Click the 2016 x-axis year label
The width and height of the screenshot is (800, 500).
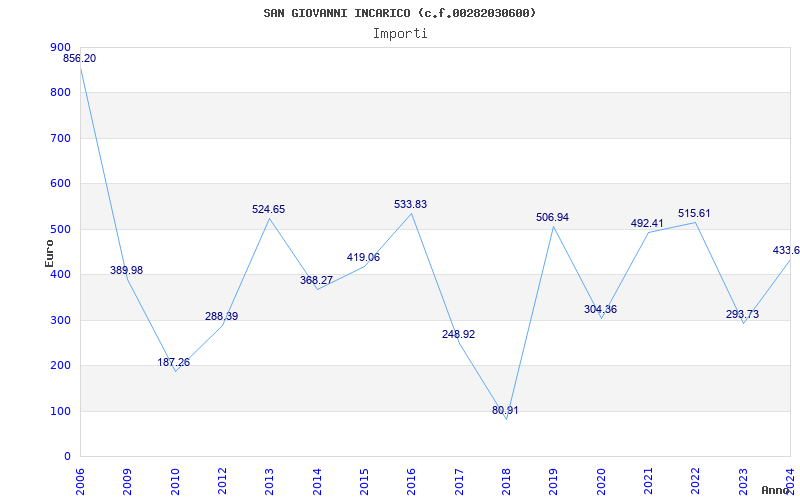411,479
